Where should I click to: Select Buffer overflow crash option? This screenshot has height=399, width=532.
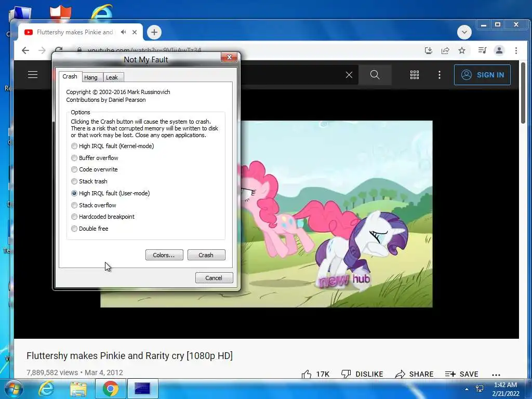click(95, 158)
